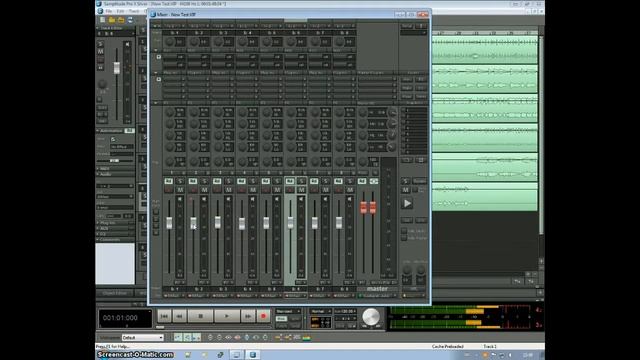Click the first highlighted mouse mode icon, bottom toolbar
This screenshot has width=640, height=360.
click(x=178, y=338)
